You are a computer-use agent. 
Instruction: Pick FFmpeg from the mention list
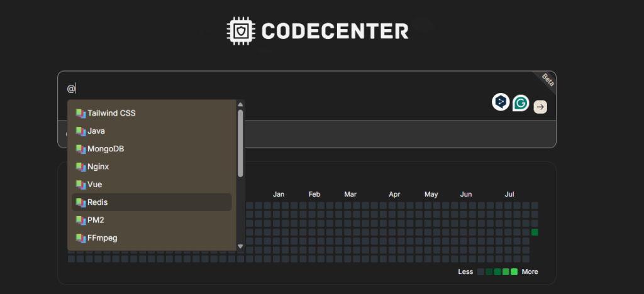[x=152, y=238]
